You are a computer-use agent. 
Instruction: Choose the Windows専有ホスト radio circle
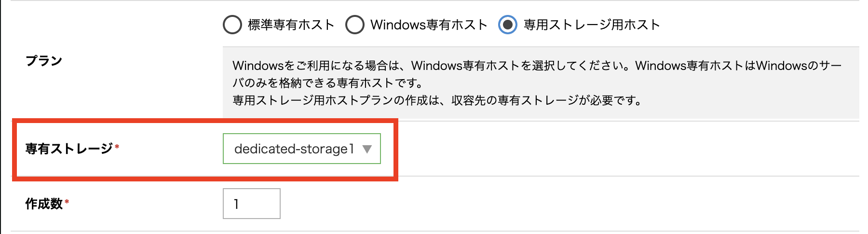[355, 25]
